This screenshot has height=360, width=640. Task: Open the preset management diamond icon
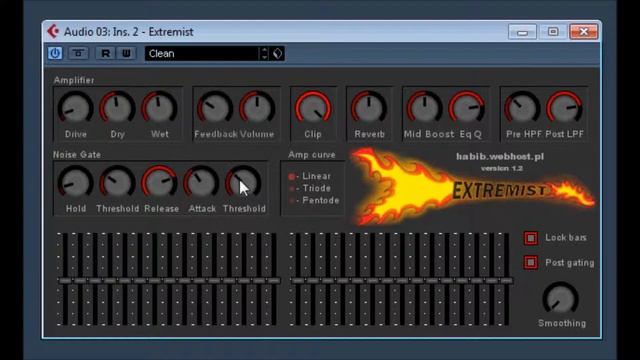point(278,53)
